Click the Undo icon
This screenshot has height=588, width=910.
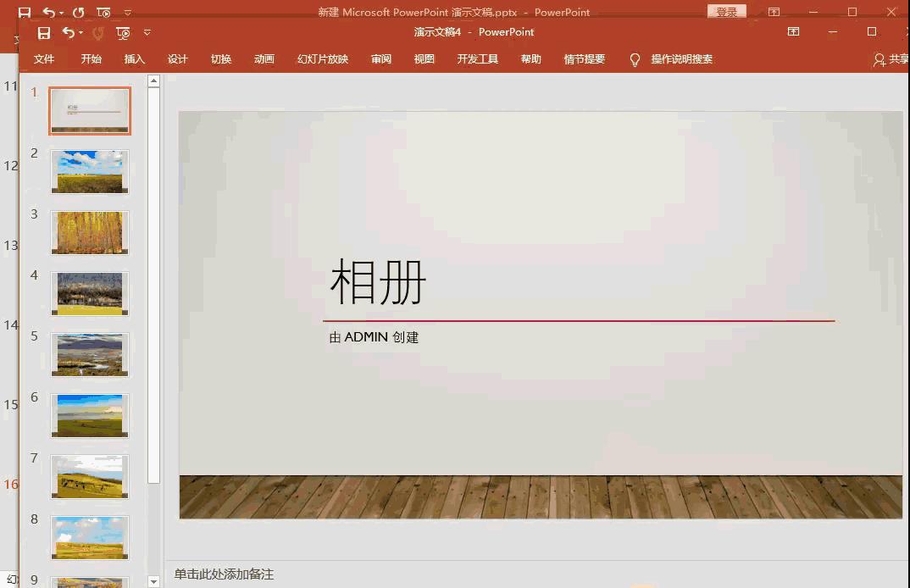tap(68, 31)
